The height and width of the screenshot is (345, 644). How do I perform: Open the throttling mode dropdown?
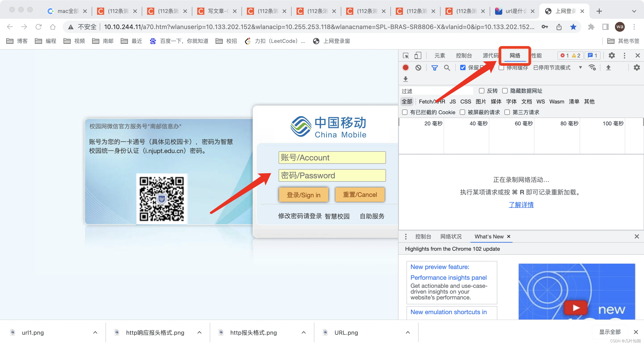(x=557, y=67)
